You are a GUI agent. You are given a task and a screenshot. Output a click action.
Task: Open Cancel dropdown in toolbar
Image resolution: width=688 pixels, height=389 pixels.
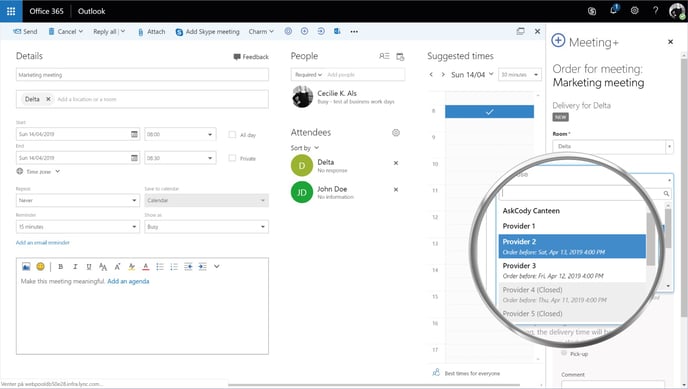(x=66, y=32)
